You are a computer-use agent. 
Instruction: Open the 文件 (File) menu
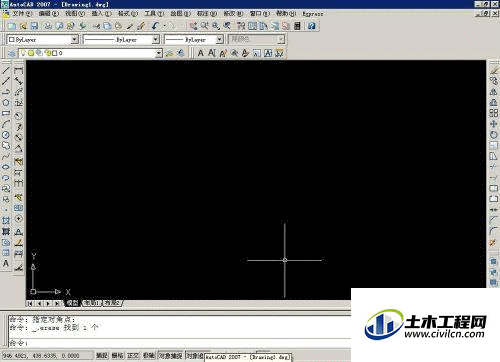[22, 14]
